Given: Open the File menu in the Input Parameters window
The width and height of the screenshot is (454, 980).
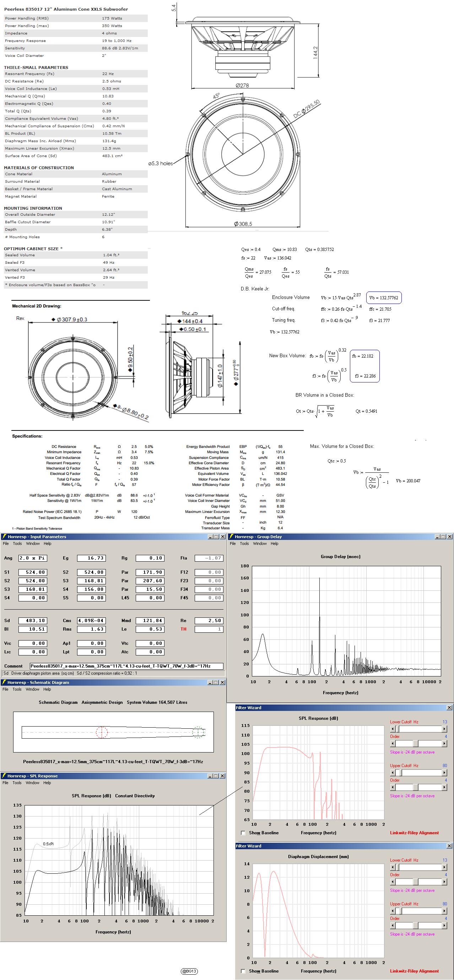Looking at the screenshot, I should coord(6,543).
